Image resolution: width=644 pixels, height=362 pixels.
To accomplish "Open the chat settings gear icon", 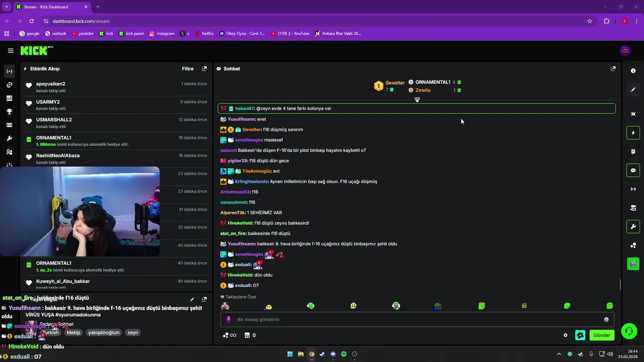I will tap(566, 335).
